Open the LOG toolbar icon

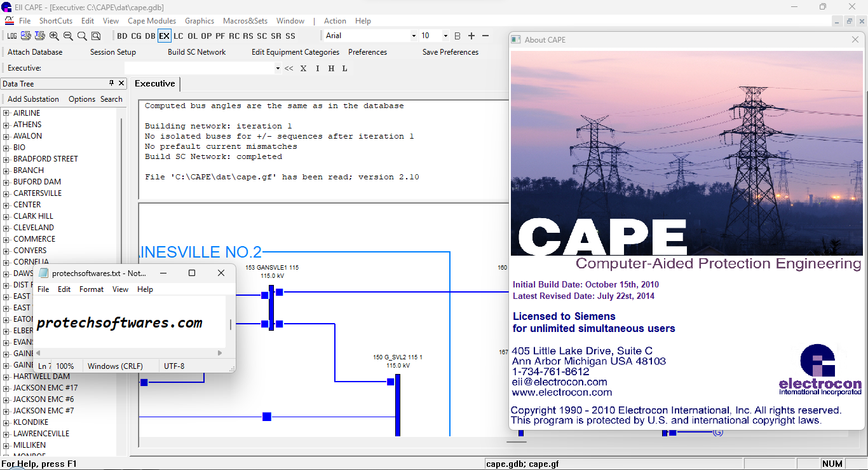[x=12, y=36]
